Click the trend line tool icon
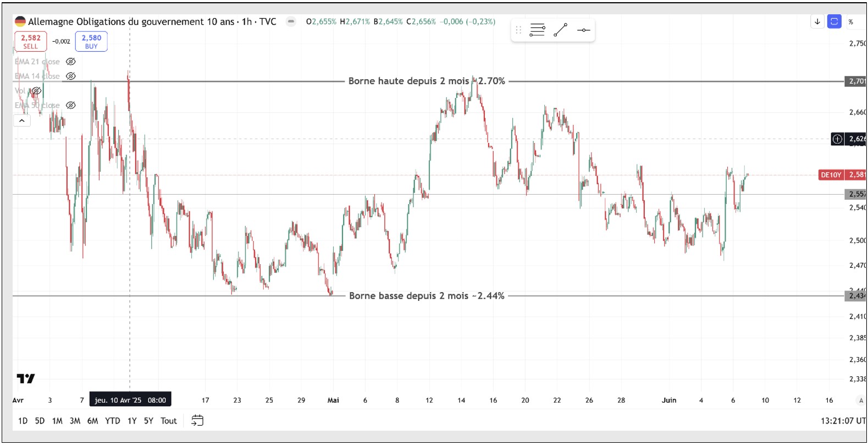This screenshot has height=445, width=868. [560, 30]
